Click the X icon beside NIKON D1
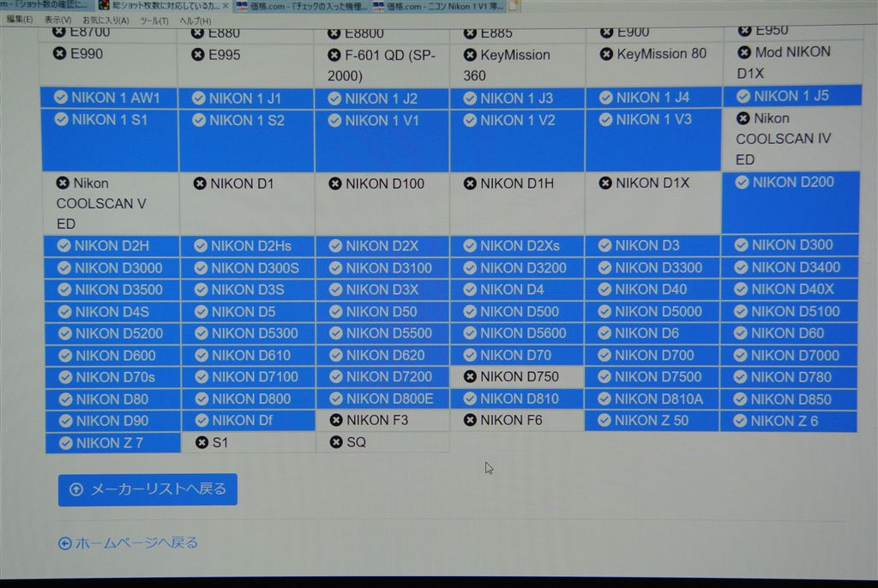Screen dimensions: 878x588 click(200, 183)
